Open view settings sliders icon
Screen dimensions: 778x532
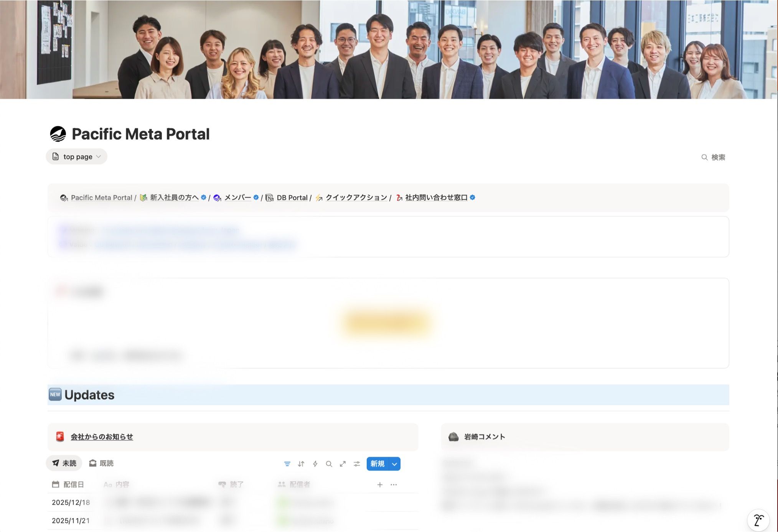pos(357,464)
